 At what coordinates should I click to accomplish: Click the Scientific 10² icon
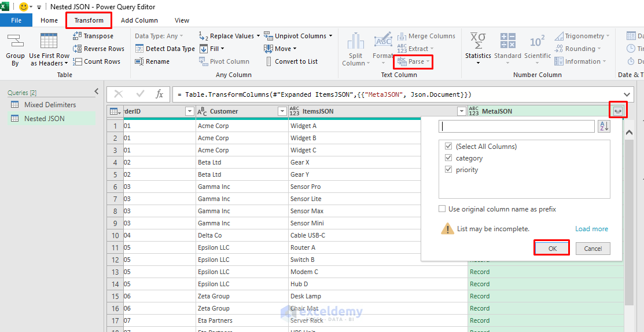[537, 41]
